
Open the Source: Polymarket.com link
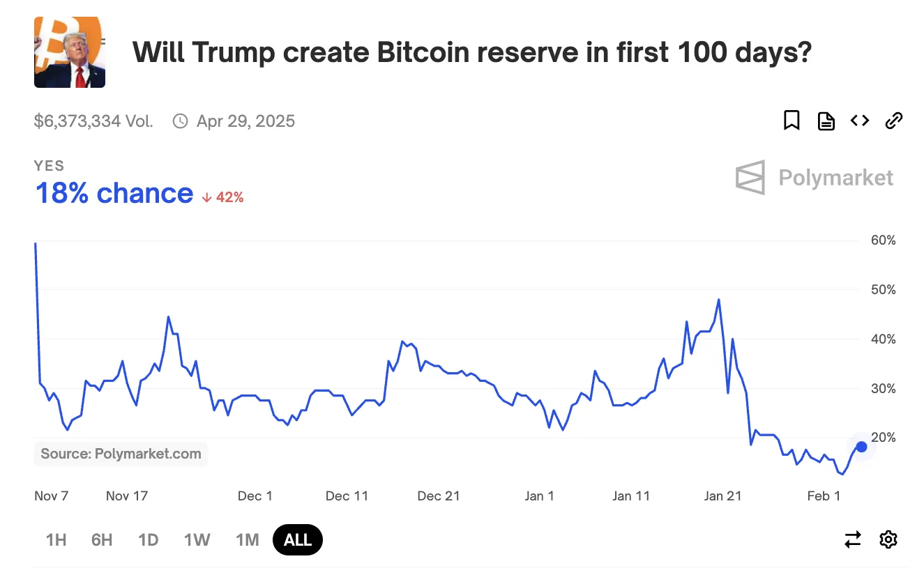(x=121, y=454)
